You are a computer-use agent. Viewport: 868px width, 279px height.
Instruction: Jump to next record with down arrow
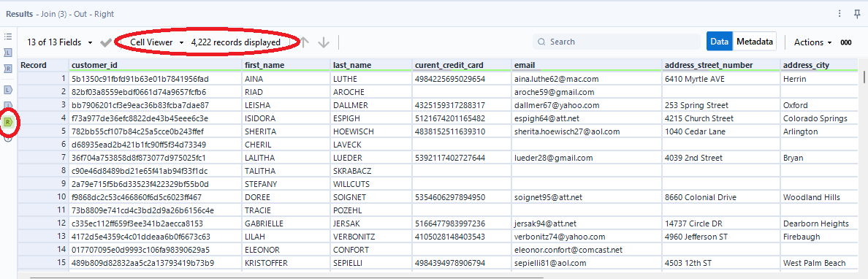point(324,42)
